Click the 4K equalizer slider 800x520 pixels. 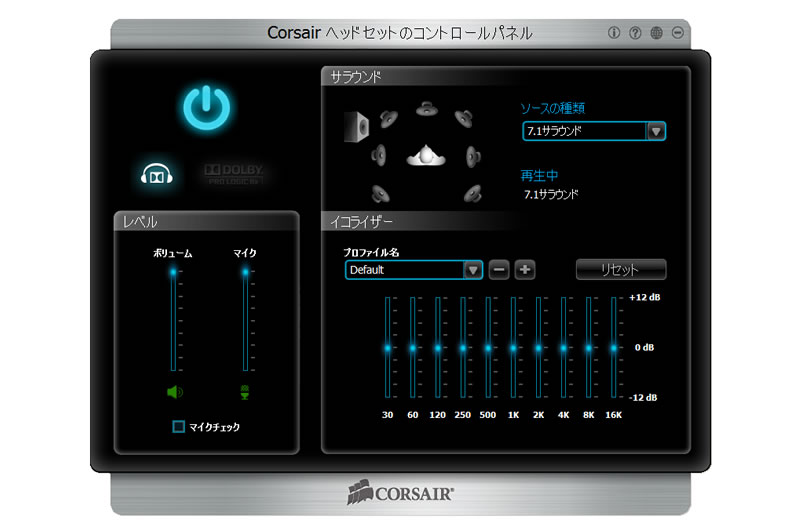(563, 347)
